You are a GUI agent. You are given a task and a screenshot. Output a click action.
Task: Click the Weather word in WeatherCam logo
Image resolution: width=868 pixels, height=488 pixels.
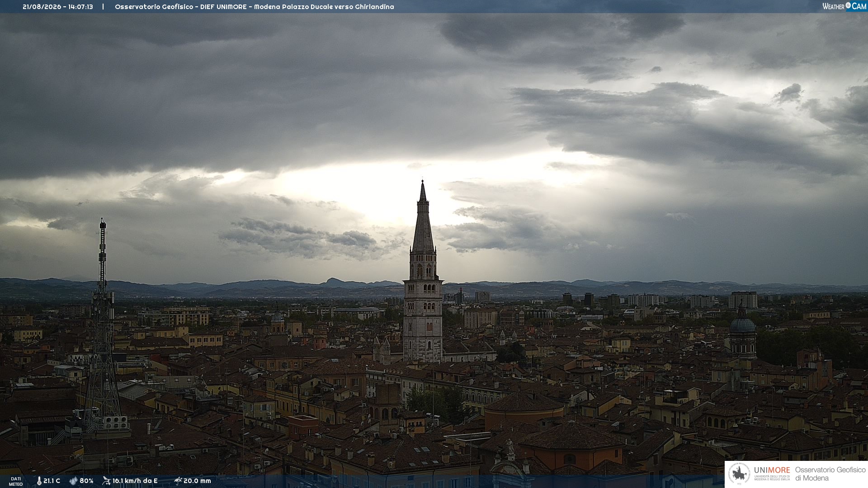(833, 6)
